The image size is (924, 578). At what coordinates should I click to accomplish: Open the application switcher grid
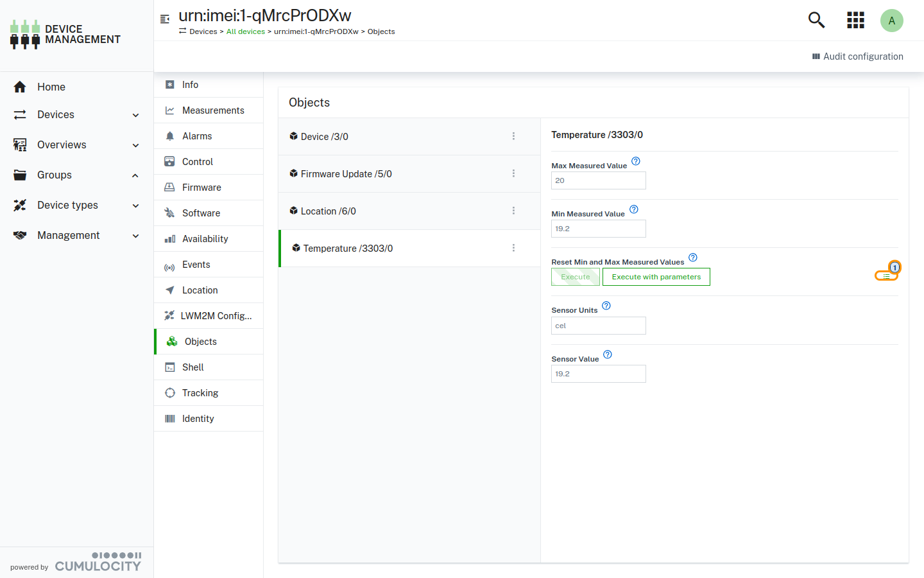pyautogui.click(x=855, y=21)
